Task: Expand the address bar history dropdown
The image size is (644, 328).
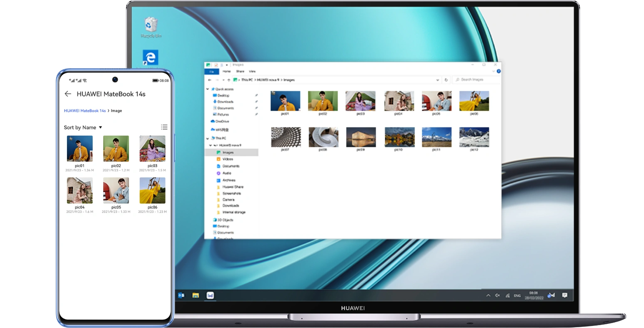Action: pos(437,80)
